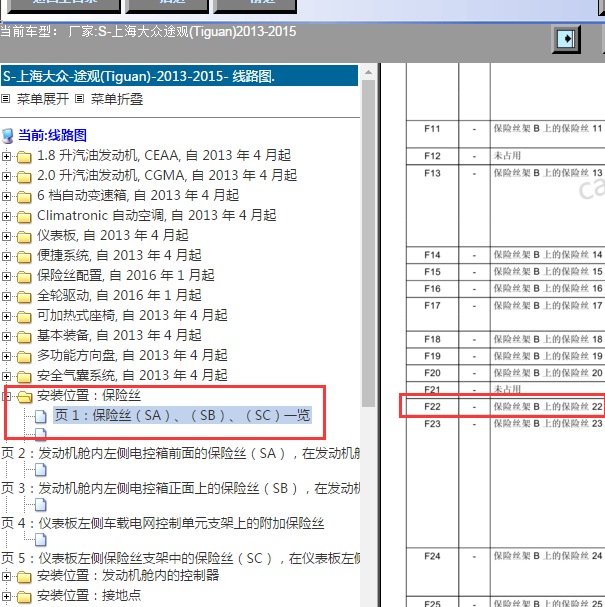Open 页 2 发动机舱内左侧电控箱前面的保险丝(SA)
Viewport: 605px width, 607px height.
click(x=180, y=453)
